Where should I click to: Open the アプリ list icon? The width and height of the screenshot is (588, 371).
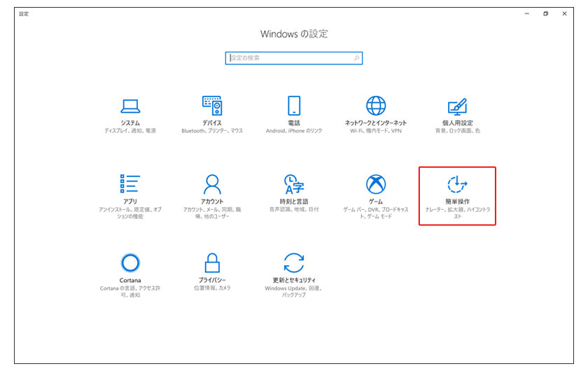coord(130,184)
